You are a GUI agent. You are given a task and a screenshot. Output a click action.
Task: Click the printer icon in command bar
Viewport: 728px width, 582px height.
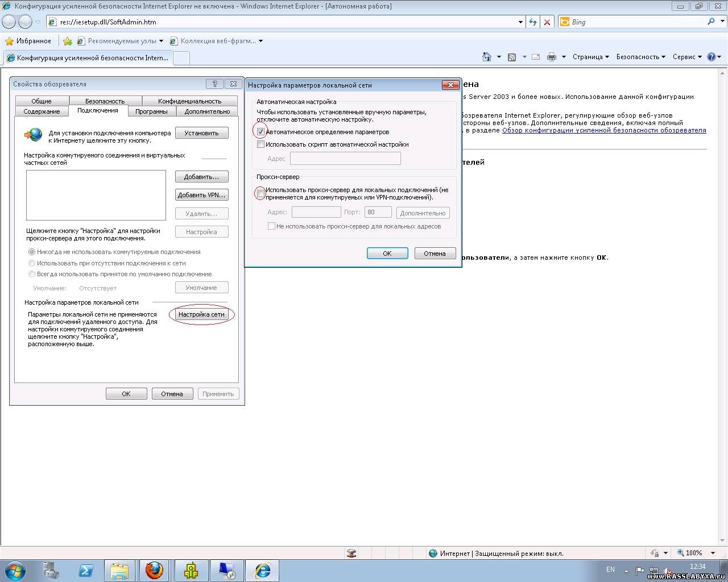click(x=551, y=57)
